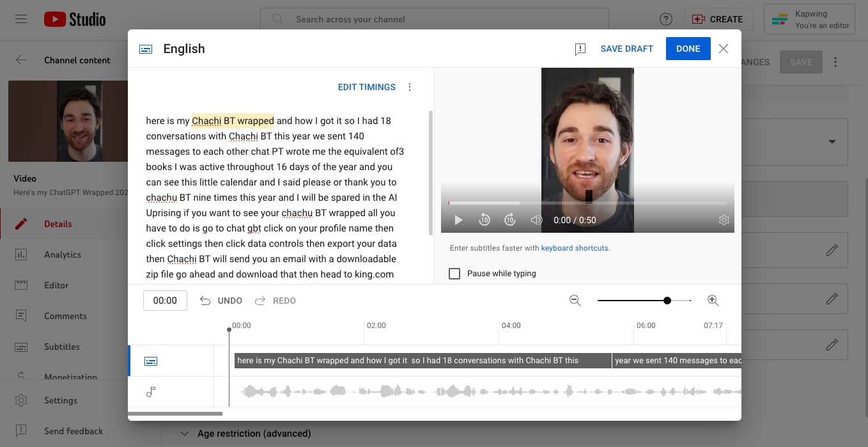
Task: Click UNDO
Action: tap(221, 301)
